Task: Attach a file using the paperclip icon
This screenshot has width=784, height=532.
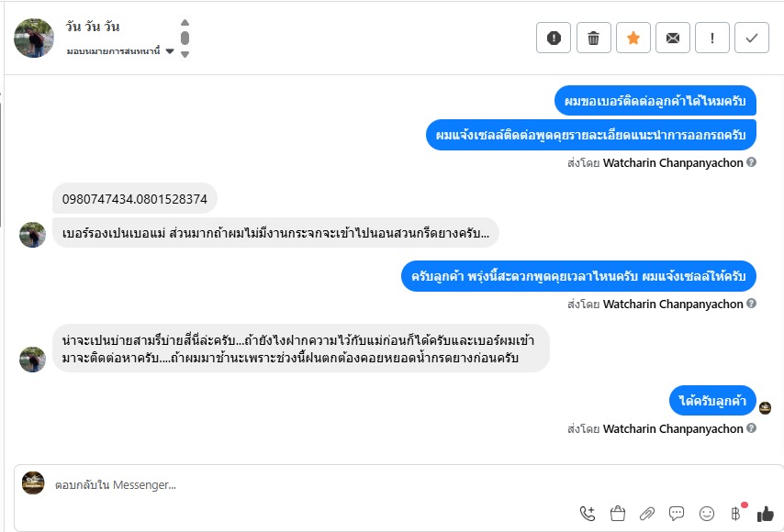Action: pyautogui.click(x=647, y=514)
